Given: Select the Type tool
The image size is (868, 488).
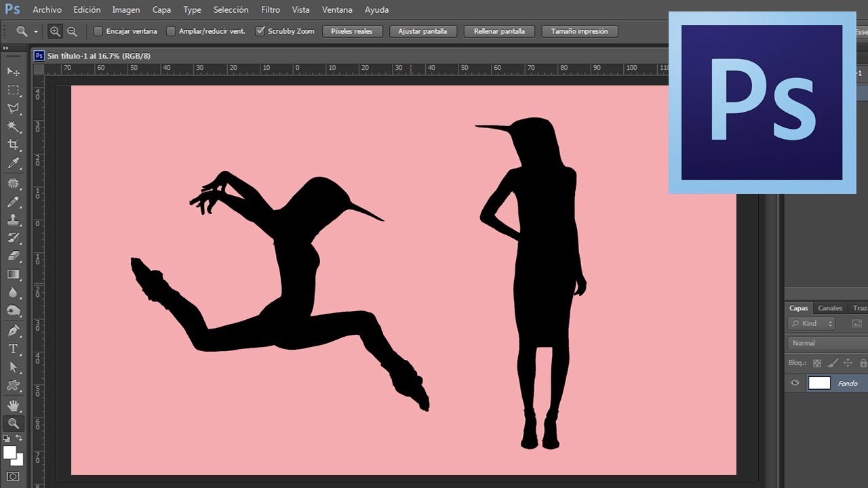Looking at the screenshot, I should pyautogui.click(x=13, y=348).
